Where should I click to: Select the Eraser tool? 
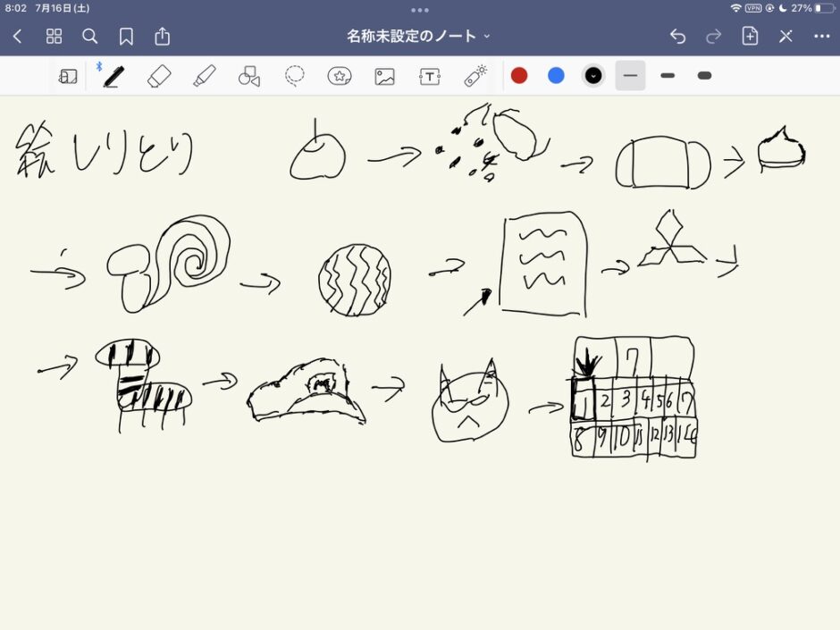point(158,76)
